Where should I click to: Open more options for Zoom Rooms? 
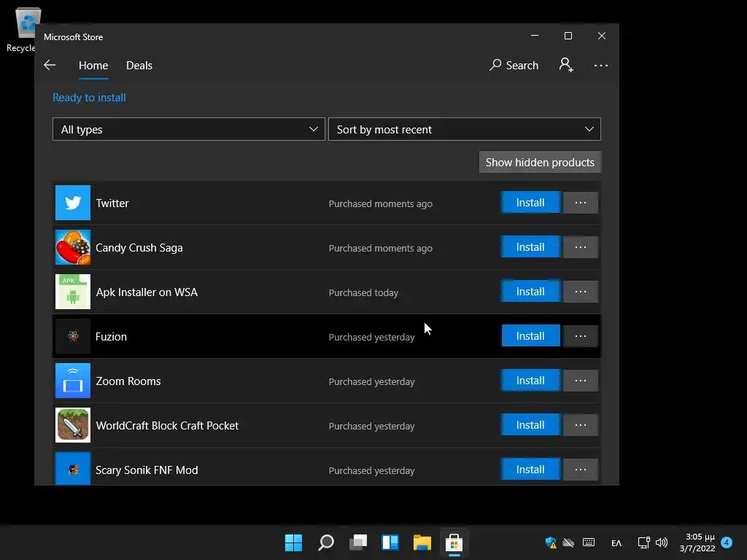click(580, 381)
